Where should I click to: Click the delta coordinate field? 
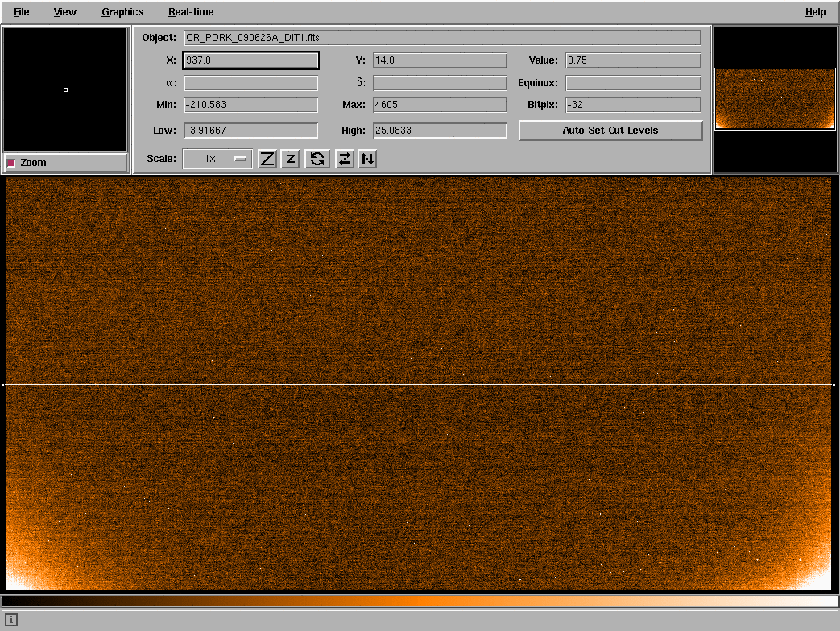(440, 83)
